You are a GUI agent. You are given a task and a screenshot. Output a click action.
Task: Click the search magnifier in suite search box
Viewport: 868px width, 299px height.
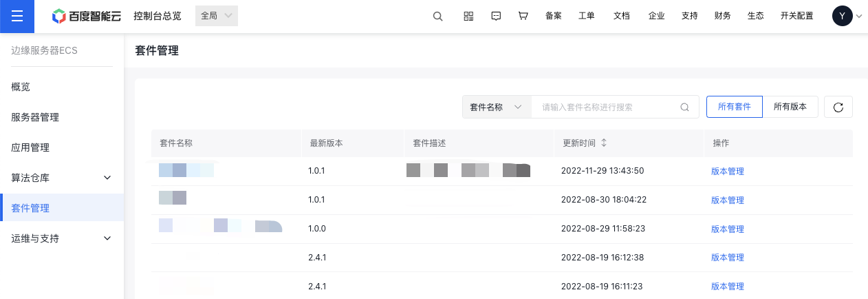pos(684,107)
